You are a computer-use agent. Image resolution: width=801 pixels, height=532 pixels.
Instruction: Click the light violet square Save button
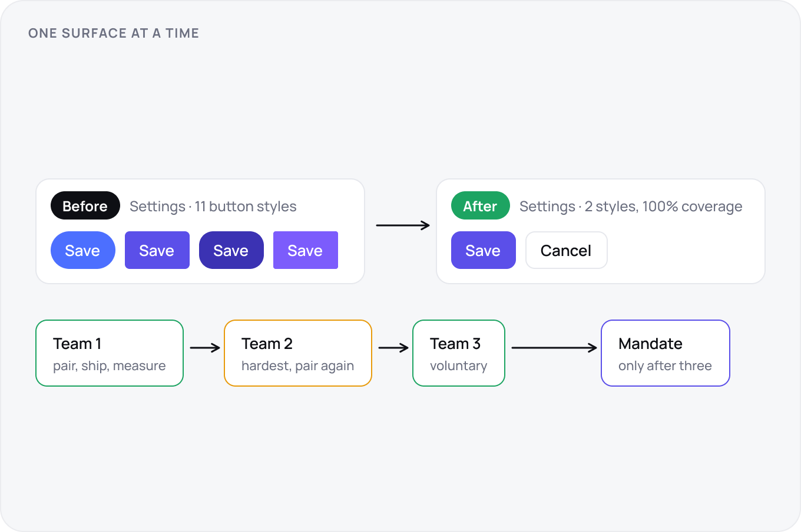(306, 250)
